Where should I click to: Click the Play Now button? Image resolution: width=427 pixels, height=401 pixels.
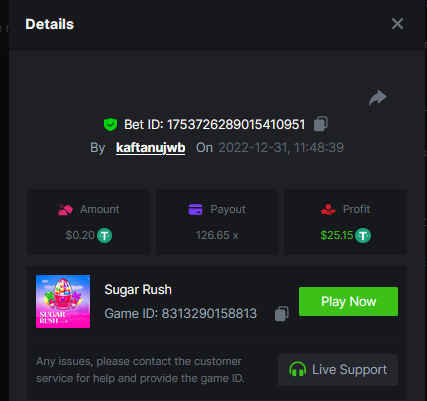348,301
